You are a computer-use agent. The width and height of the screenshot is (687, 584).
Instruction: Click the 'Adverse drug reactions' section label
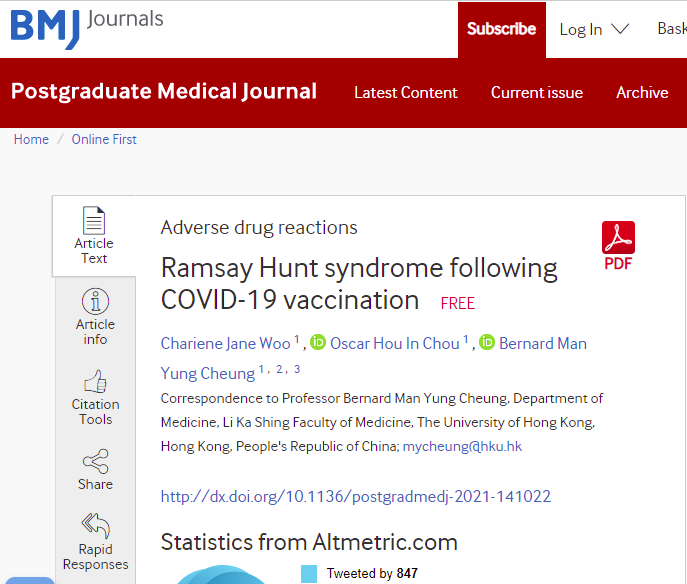259,228
